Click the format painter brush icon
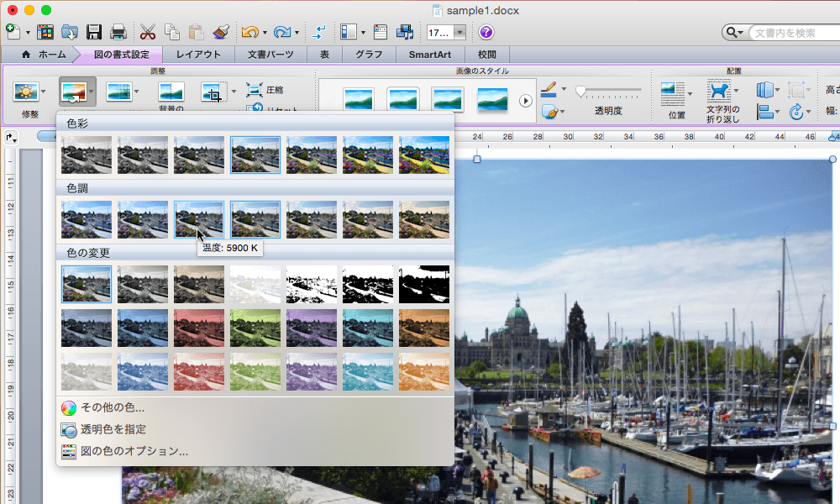The height and width of the screenshot is (504, 840). pyautogui.click(x=221, y=33)
